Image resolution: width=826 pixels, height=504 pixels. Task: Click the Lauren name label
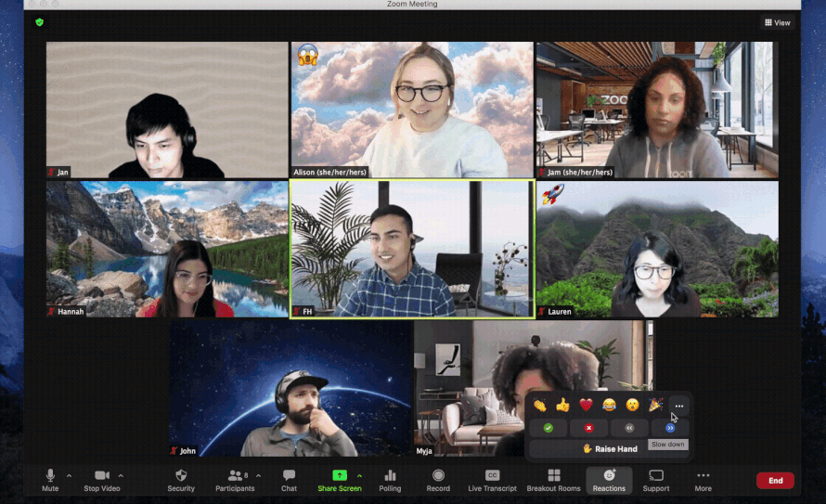point(555,312)
